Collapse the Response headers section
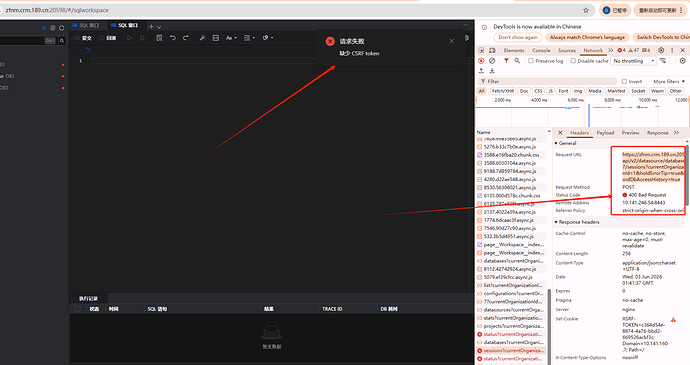690x365 pixels. tap(576, 222)
